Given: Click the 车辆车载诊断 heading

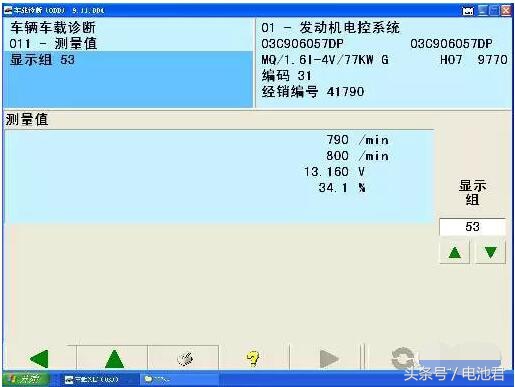Looking at the screenshot, I should pyautogui.click(x=53, y=28).
